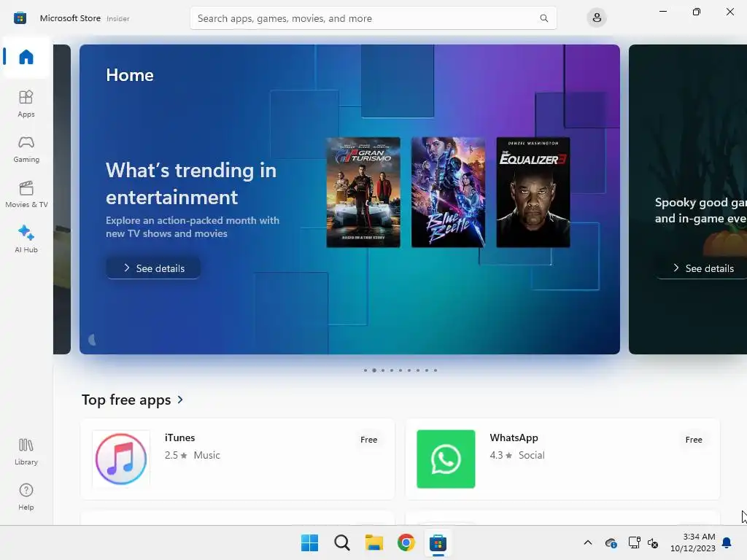Open Movies & TV section

tap(26, 194)
